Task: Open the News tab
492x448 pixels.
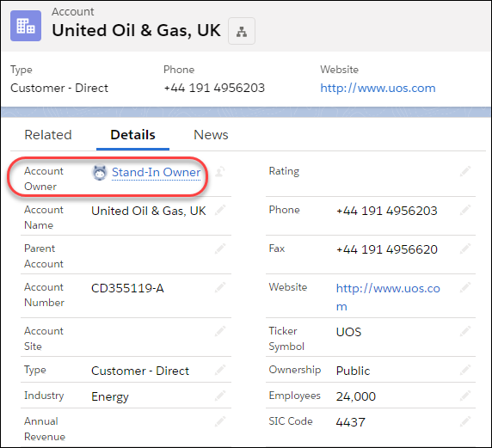Action: point(211,135)
